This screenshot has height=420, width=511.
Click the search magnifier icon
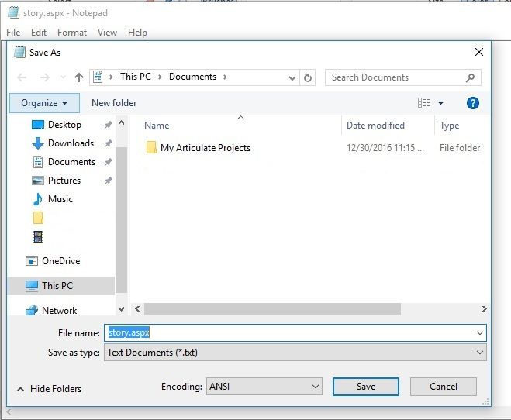pyautogui.click(x=470, y=77)
